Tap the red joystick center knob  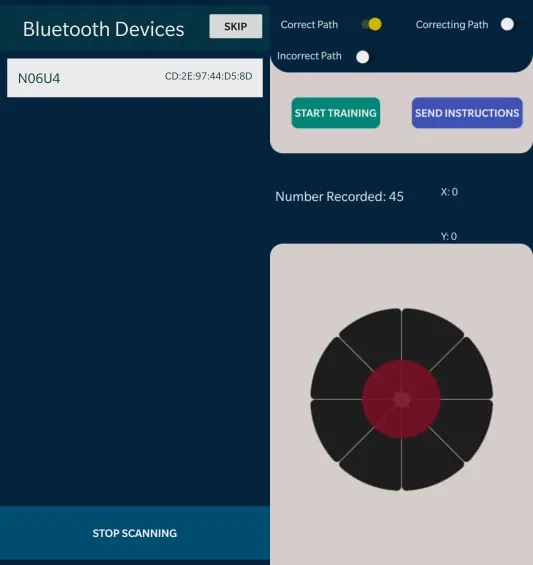click(x=401, y=399)
